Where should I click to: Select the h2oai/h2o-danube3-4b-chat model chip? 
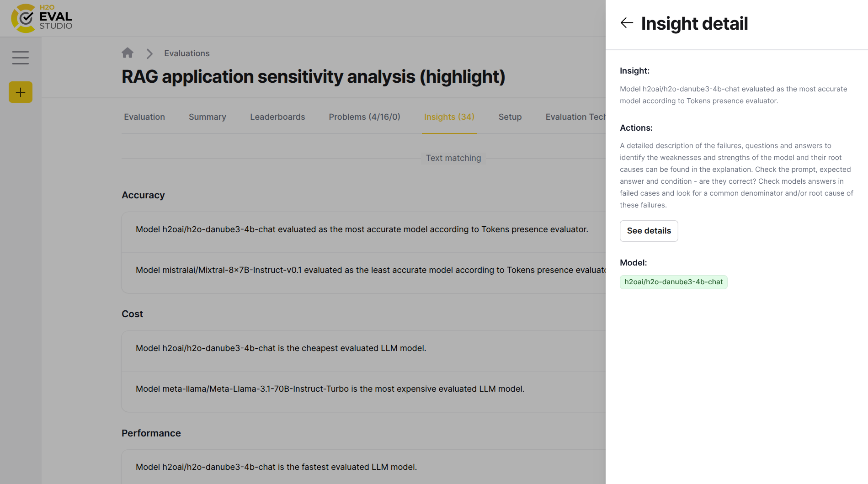(673, 282)
